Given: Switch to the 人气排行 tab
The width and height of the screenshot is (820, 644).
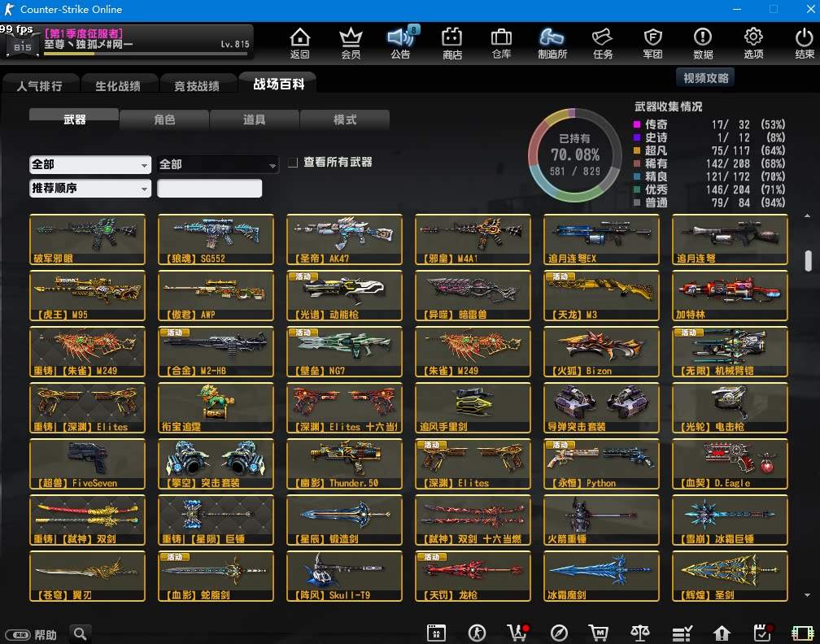Looking at the screenshot, I should (x=40, y=85).
